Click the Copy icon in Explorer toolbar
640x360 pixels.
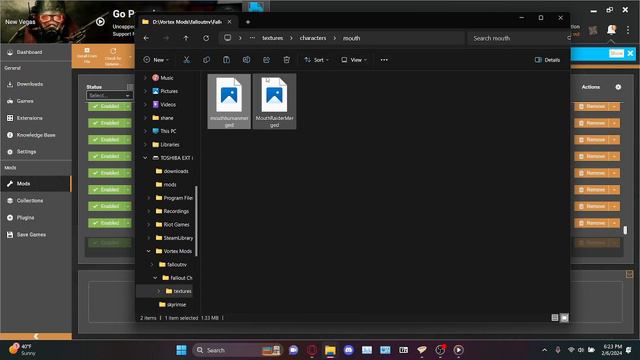point(207,60)
